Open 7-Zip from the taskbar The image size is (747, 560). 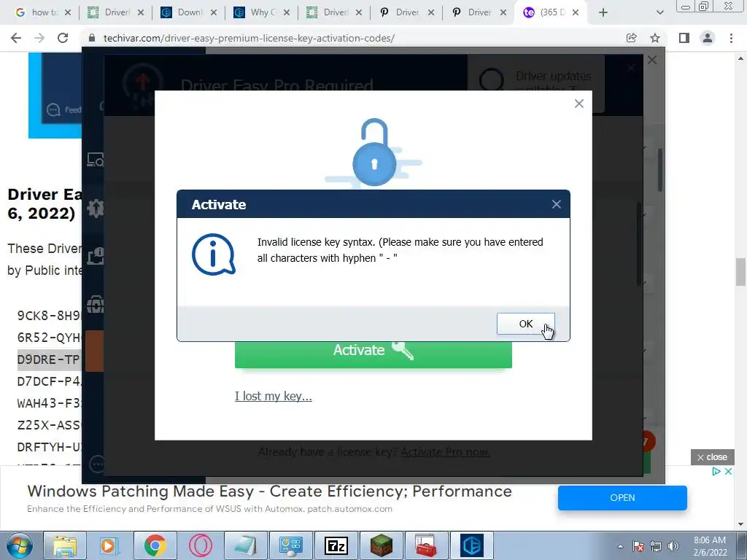336,545
